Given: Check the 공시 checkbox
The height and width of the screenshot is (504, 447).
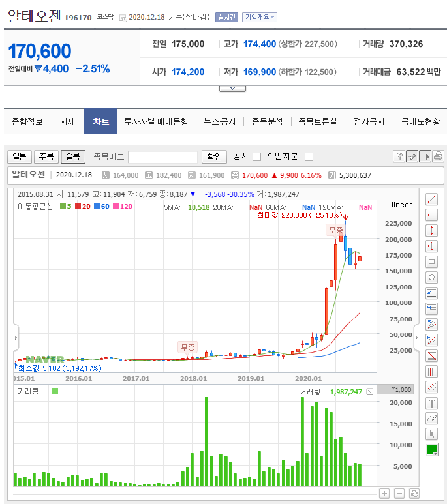Looking at the screenshot, I should [257, 157].
